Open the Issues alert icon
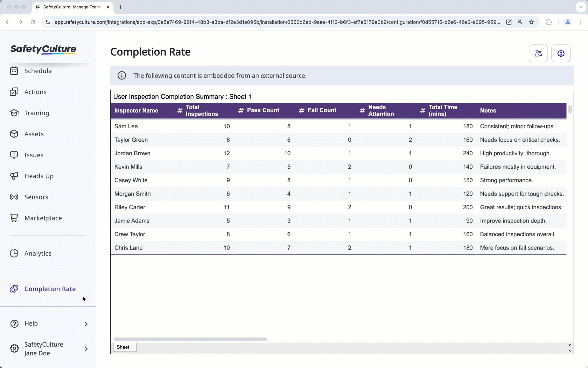The image size is (588, 368). pos(14,155)
